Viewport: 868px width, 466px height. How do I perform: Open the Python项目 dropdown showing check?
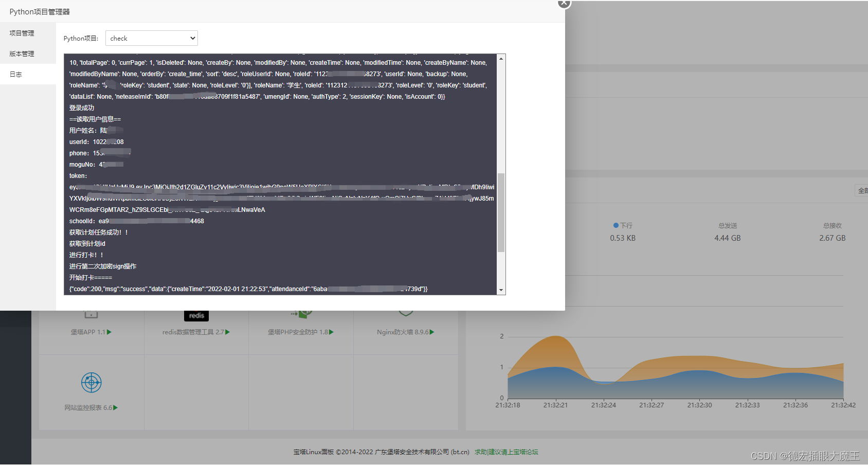152,38
